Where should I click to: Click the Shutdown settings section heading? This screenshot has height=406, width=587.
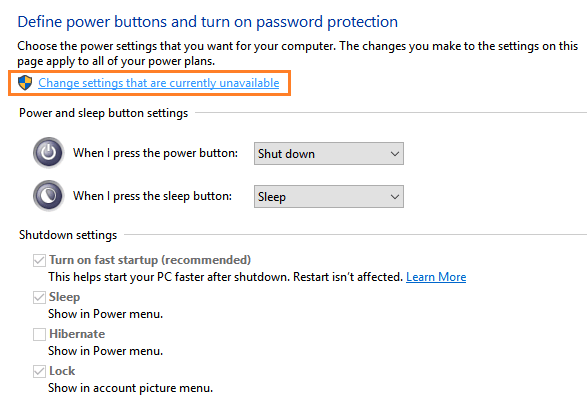tap(68, 235)
